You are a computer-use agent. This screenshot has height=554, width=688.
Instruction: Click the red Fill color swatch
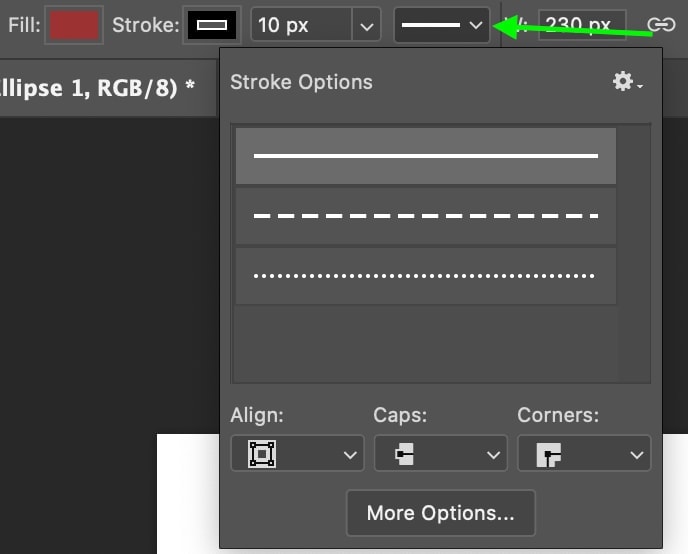(x=74, y=25)
